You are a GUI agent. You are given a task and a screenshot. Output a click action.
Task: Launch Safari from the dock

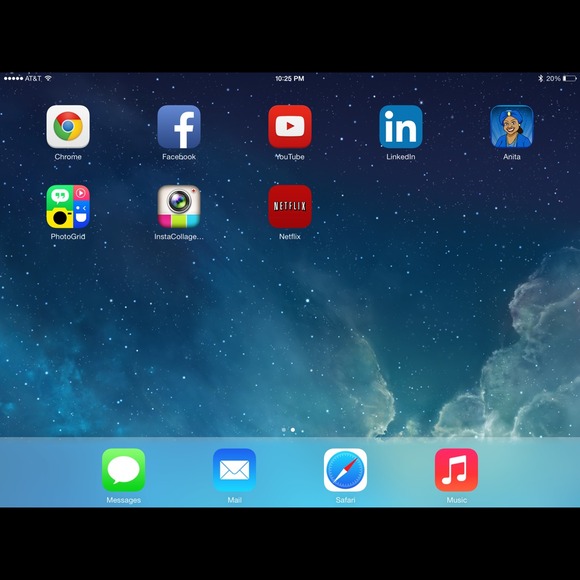(345, 470)
